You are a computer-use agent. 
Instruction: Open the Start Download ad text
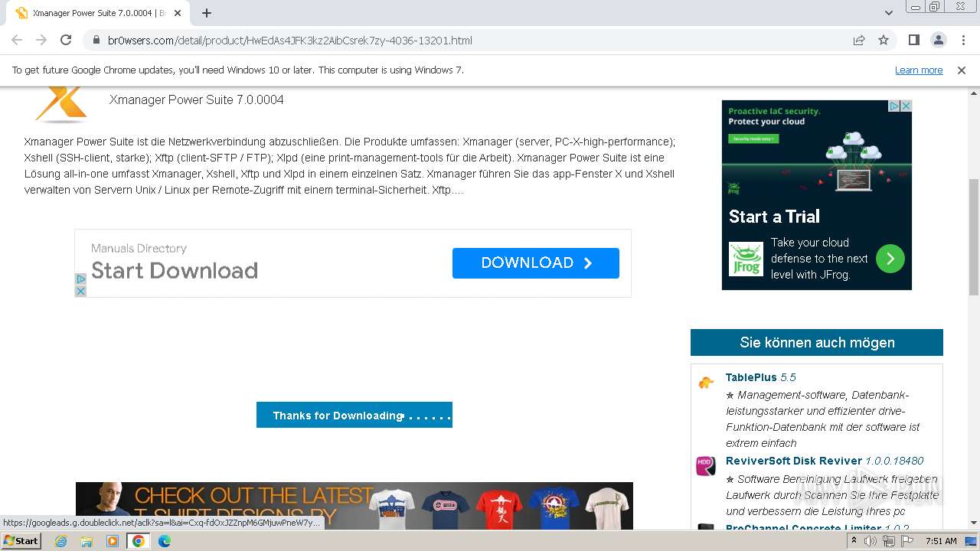(x=175, y=271)
